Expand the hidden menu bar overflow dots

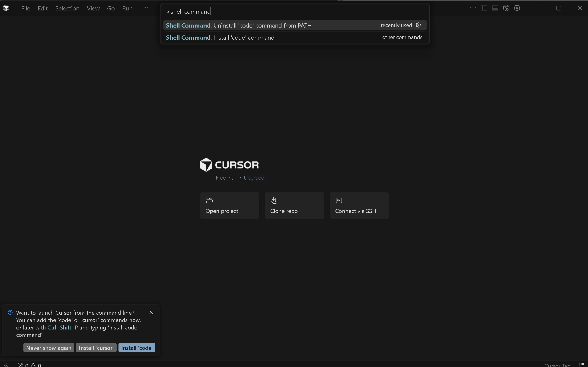pos(145,8)
